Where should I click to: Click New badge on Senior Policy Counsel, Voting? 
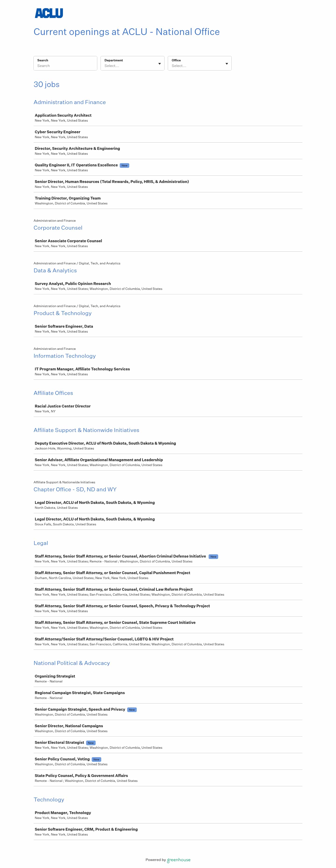click(x=96, y=759)
